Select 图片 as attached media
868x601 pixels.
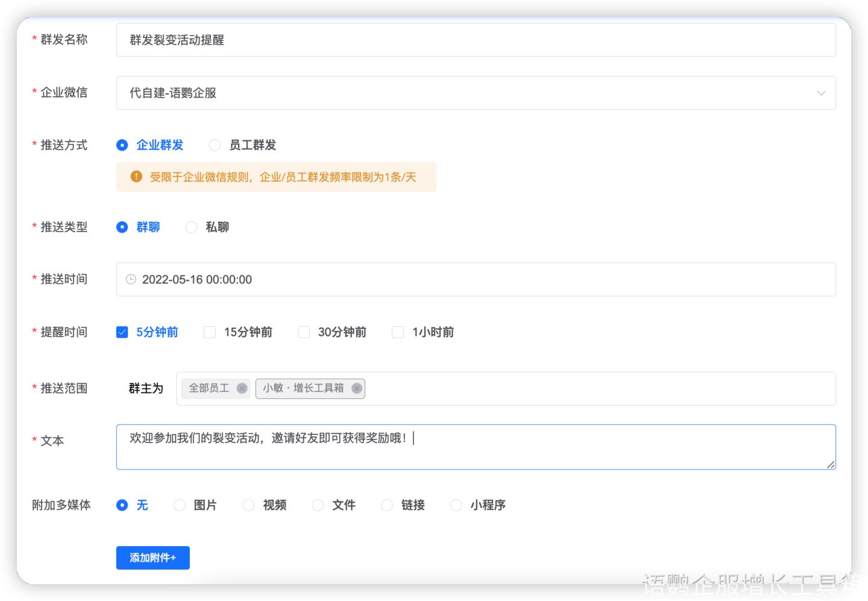[180, 505]
